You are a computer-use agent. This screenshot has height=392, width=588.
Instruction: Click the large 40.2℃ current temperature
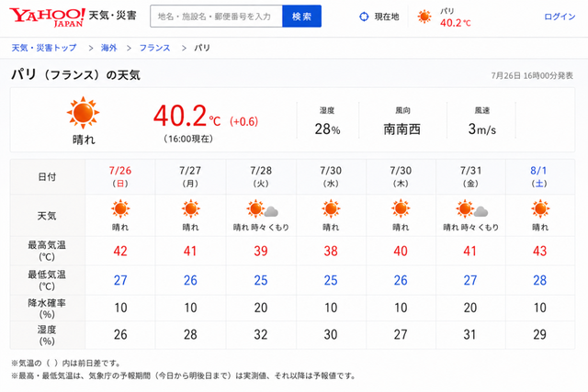[x=187, y=116]
